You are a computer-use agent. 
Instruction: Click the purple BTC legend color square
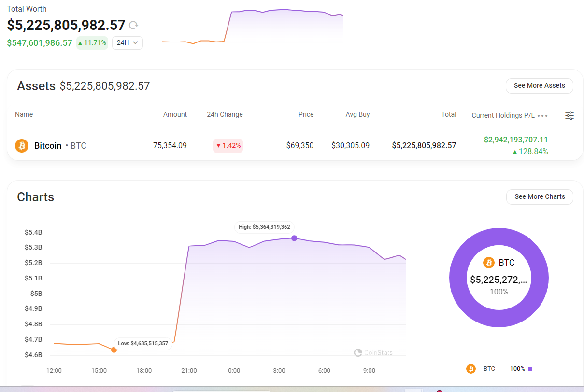(530, 369)
